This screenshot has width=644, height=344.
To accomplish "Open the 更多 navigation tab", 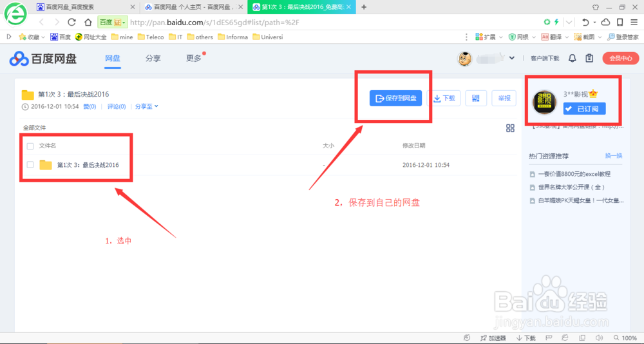I will (x=194, y=59).
